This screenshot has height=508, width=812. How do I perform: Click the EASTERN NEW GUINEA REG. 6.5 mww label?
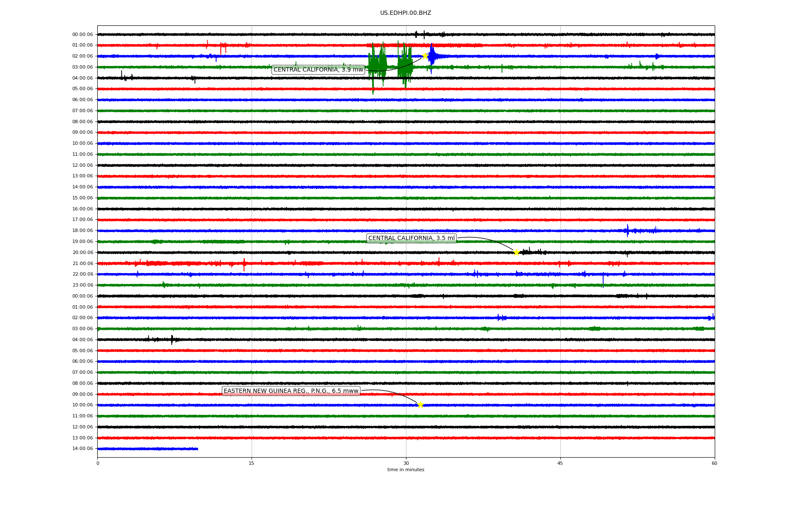point(291,391)
